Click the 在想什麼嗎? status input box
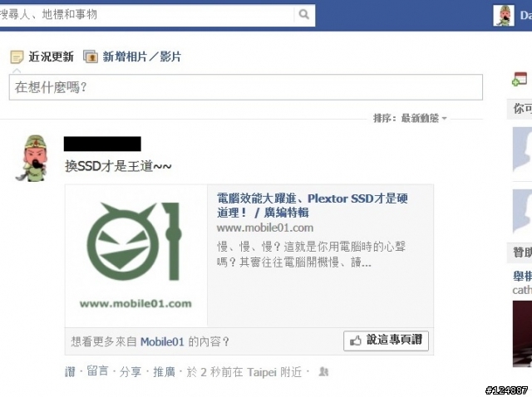Viewport: 532px width, 397px height. pyautogui.click(x=246, y=87)
